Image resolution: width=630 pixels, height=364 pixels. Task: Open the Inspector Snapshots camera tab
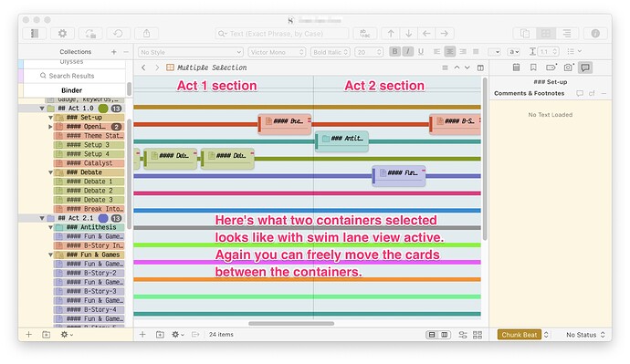click(568, 68)
